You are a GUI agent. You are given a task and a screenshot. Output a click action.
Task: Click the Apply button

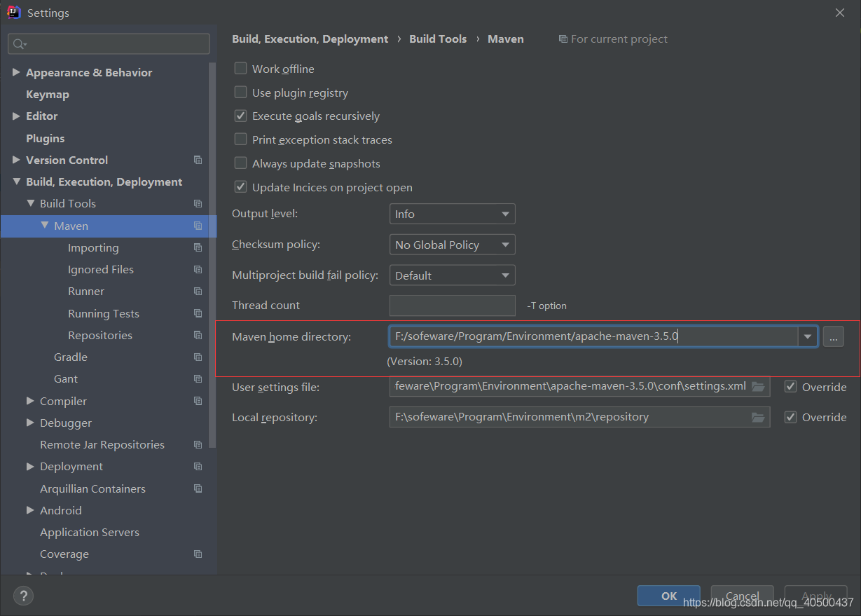click(816, 596)
